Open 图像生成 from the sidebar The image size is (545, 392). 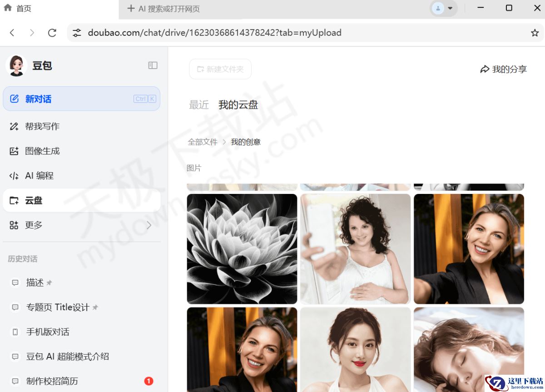[x=41, y=151]
